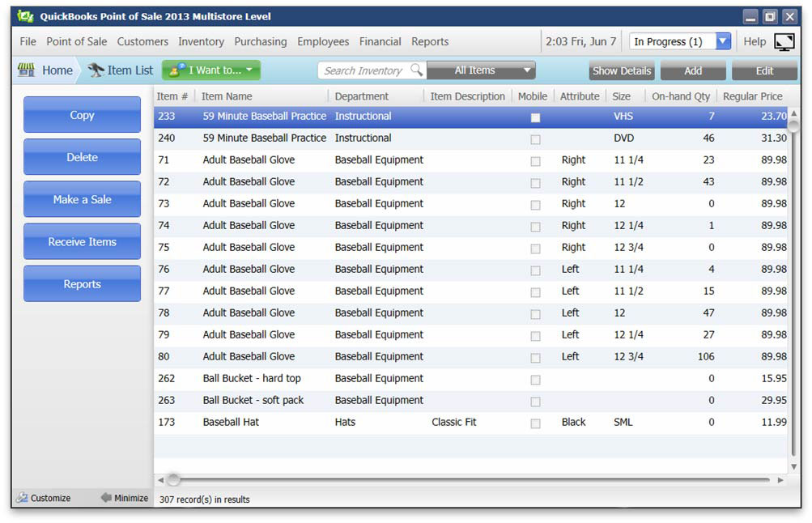Open the Inventory menu
The height and width of the screenshot is (523, 812).
click(201, 41)
